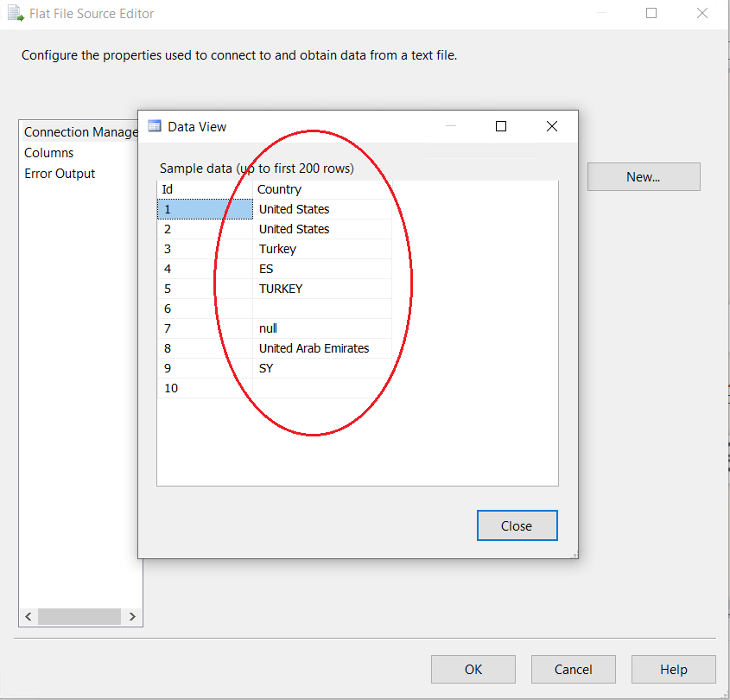
Task: Click the right arrow of the horizontal scrollbar
Action: 132,617
